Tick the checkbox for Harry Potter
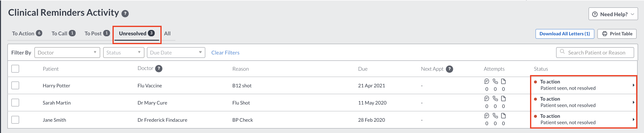Viewport: 644px width, 133px height. [15, 85]
